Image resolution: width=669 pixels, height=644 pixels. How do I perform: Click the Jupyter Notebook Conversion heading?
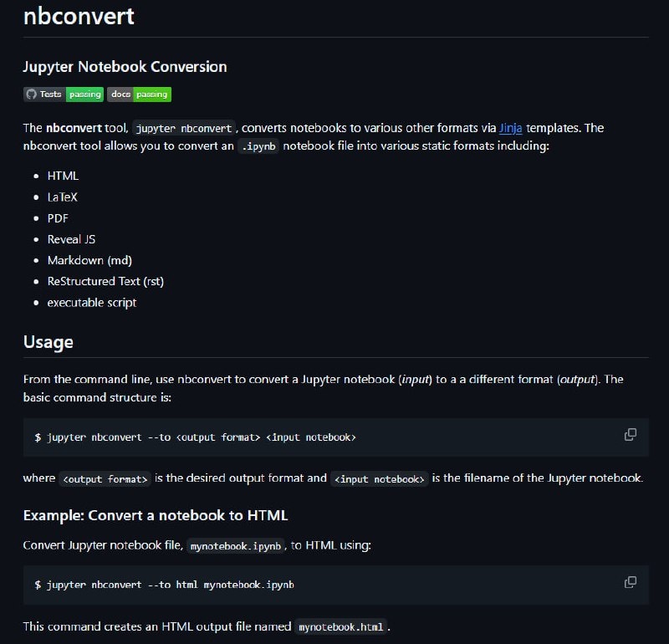(125, 67)
